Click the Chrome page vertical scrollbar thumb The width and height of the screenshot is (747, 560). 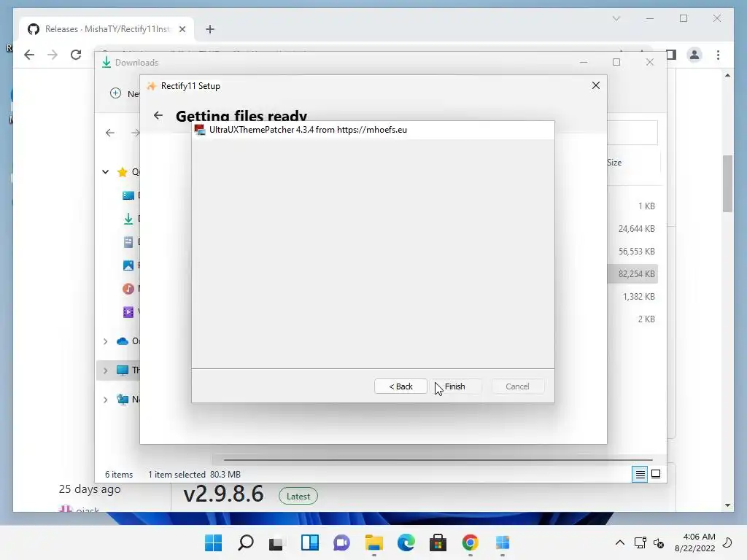[727, 184]
